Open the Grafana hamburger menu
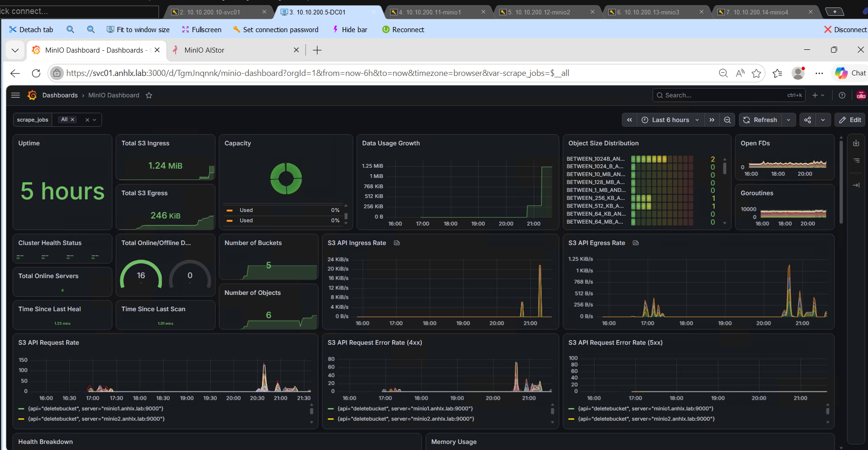 pyautogui.click(x=15, y=95)
